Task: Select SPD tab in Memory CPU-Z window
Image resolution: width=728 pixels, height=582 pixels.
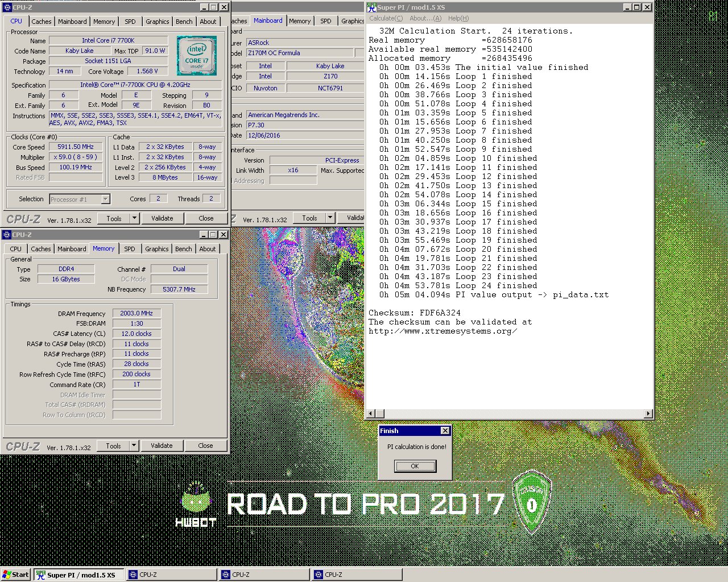Action: [x=130, y=249]
